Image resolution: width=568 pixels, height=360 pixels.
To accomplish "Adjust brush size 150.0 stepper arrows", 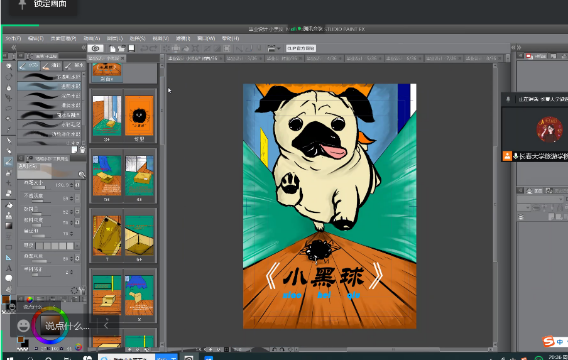I will (72, 185).
